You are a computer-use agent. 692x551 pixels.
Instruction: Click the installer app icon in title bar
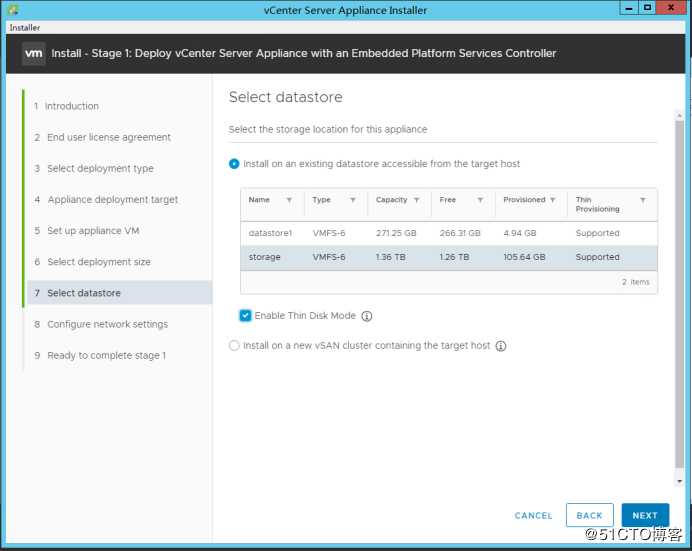[x=13, y=9]
